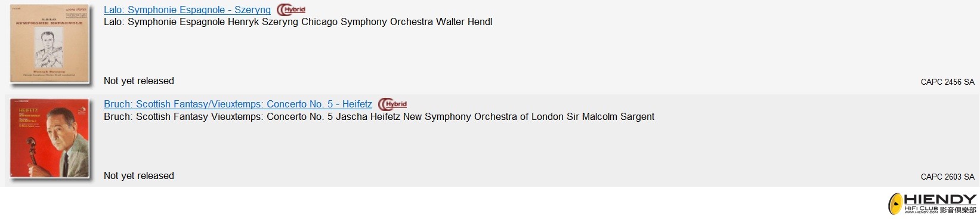980x219 pixels.
Task: Click "Chicago Symphony Orchestra" in Lalo description
Action: click(367, 21)
